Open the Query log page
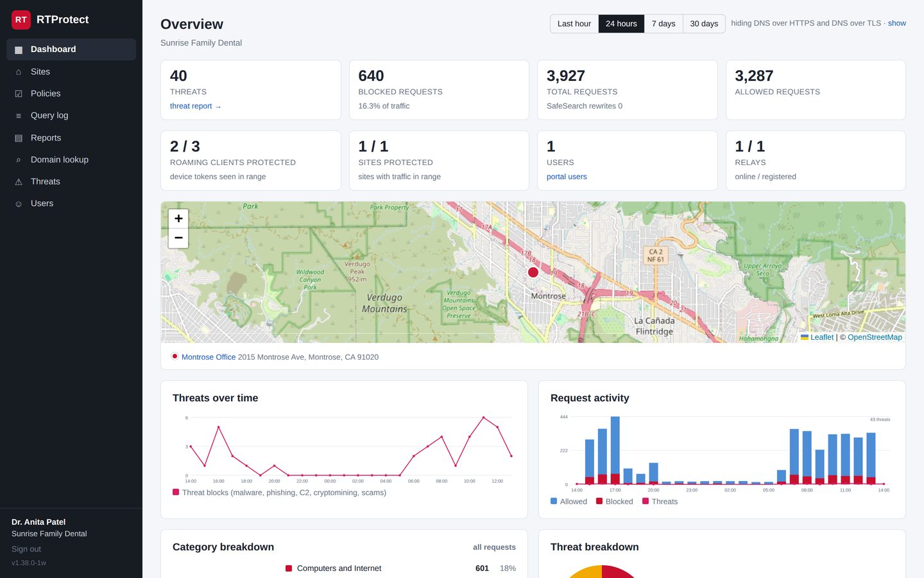Screen dimensions: 924x578 pyautogui.click(x=71, y=116)
